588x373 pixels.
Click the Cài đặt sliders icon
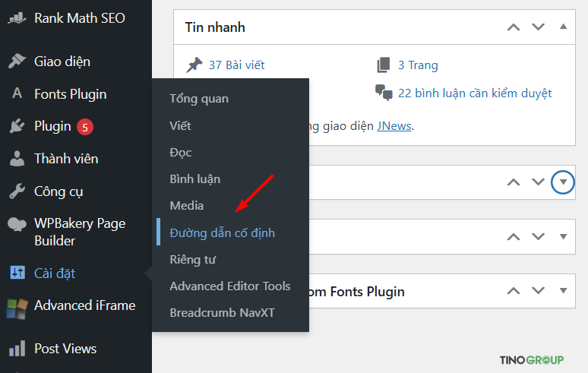17,273
